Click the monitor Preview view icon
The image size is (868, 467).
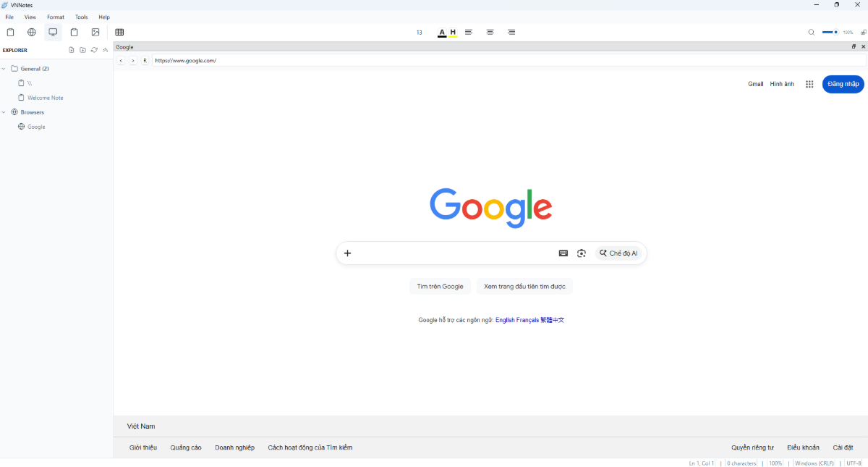(53, 32)
